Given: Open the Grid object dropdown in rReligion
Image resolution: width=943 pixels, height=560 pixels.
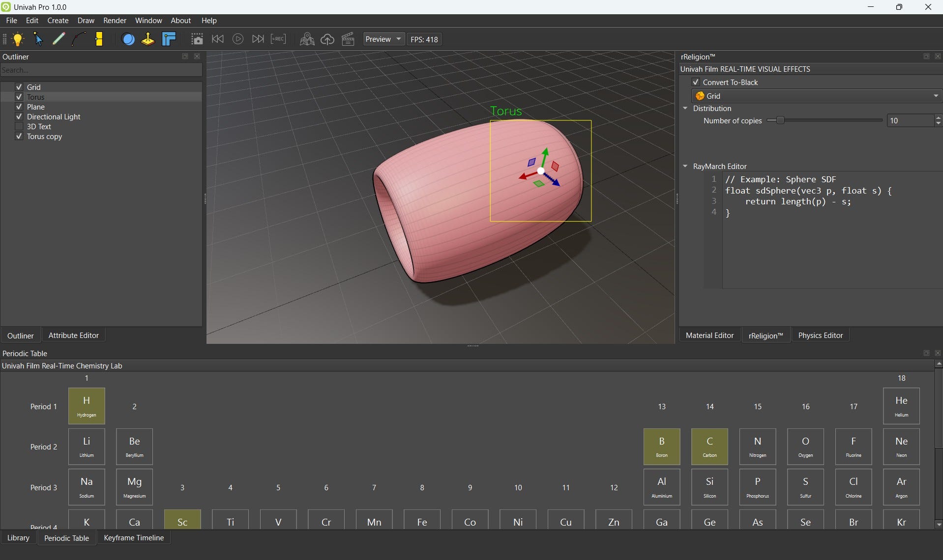Looking at the screenshot, I should coord(817,96).
